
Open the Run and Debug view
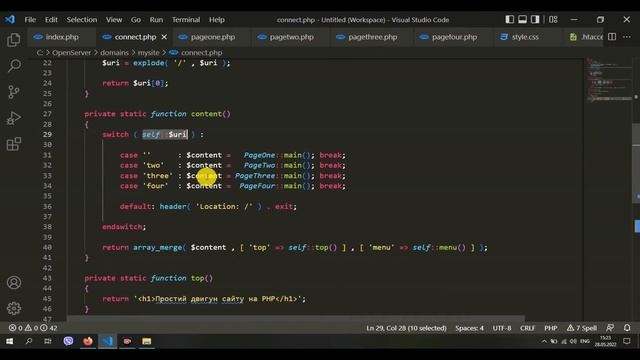(13, 118)
